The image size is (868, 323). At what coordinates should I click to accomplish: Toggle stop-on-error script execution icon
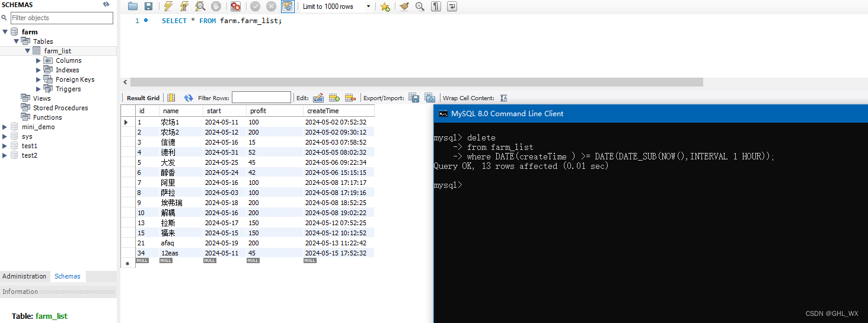pos(235,7)
